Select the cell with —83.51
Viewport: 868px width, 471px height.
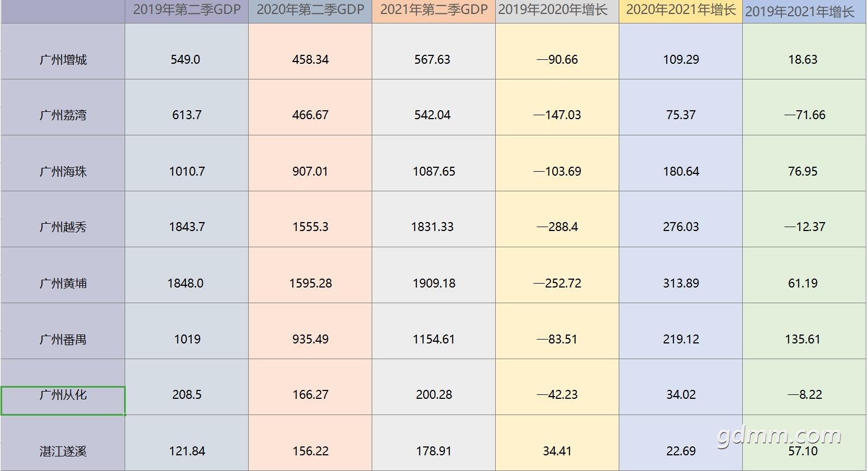coord(557,331)
